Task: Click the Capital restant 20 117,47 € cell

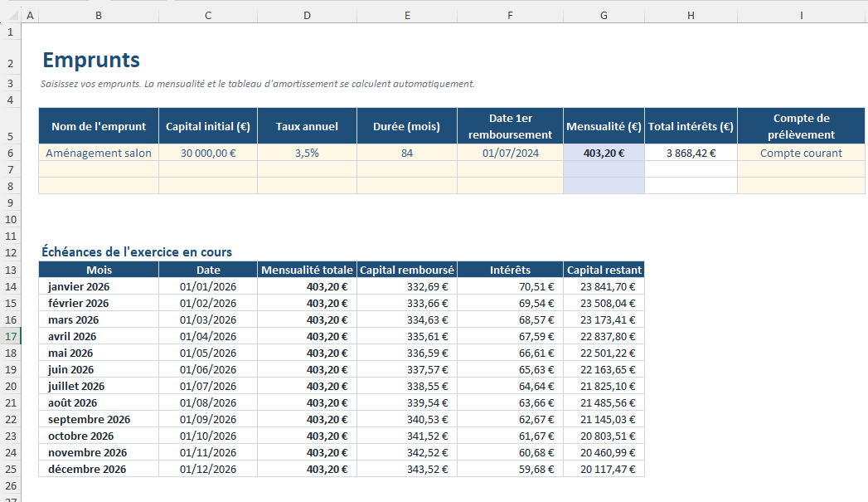Action: pyautogui.click(x=604, y=470)
